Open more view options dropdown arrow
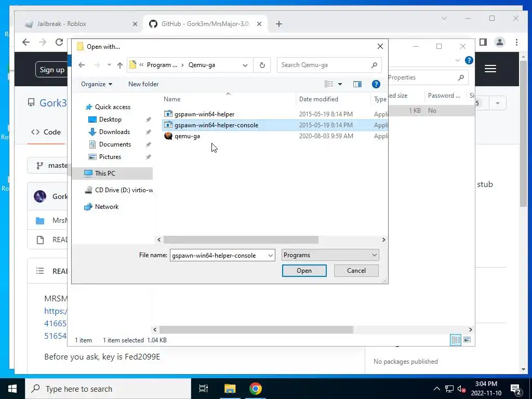 tap(340, 84)
